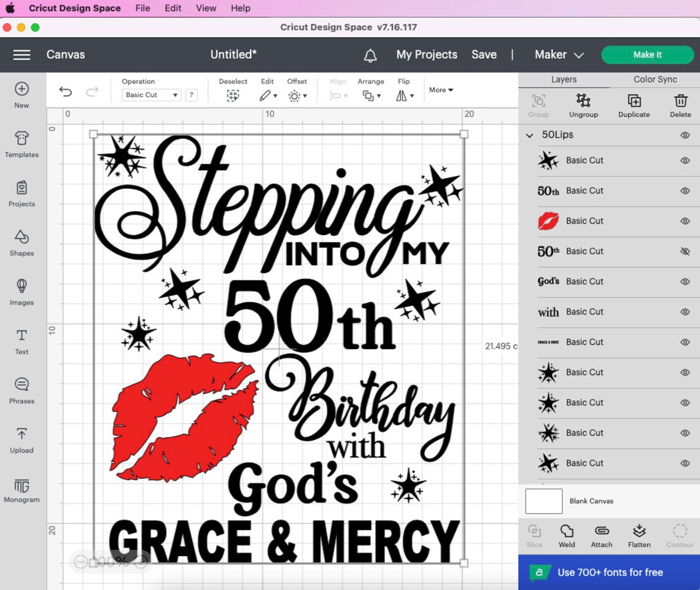This screenshot has width=700, height=590.
Task: Open the View menu
Action: point(206,8)
